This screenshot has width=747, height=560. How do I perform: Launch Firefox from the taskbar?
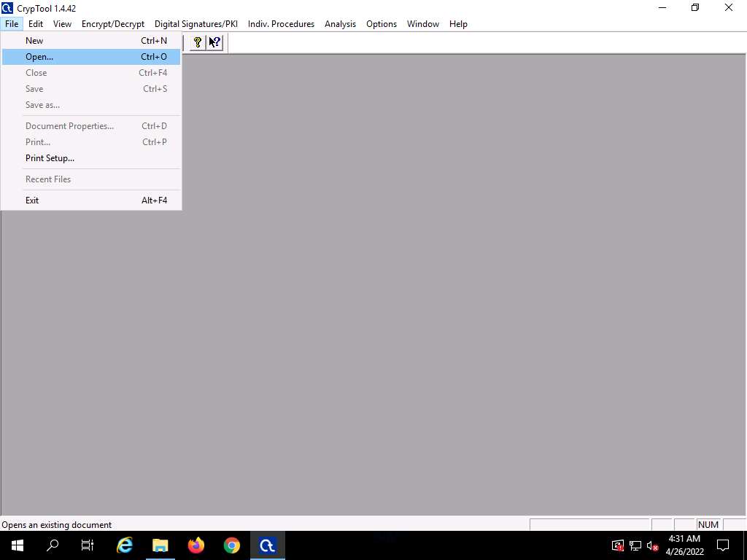pos(196,545)
